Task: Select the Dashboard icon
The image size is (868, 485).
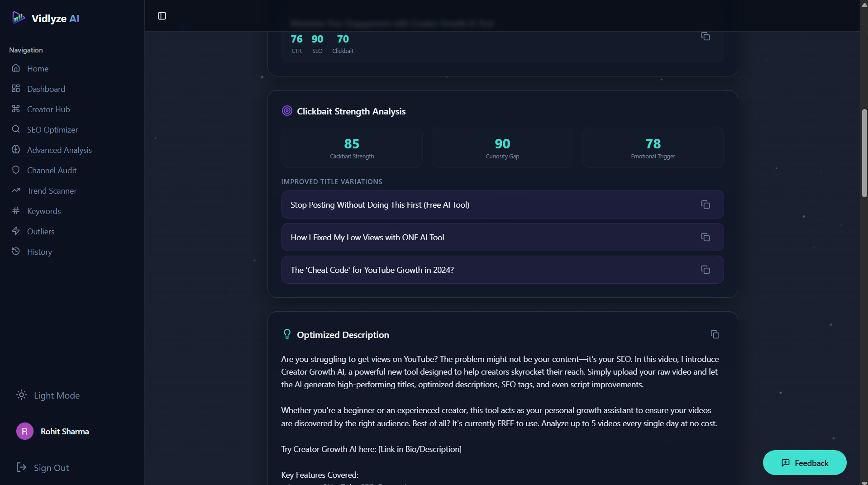Action: pyautogui.click(x=16, y=88)
